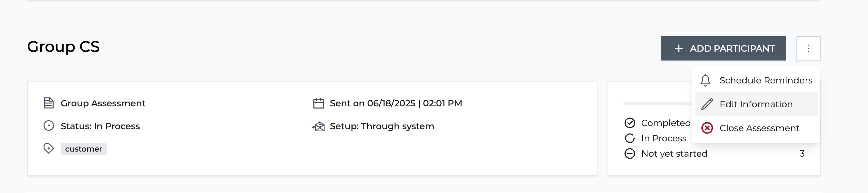The height and width of the screenshot is (193, 868).
Task: Click the red X Close Assessment icon
Action: 707,128
